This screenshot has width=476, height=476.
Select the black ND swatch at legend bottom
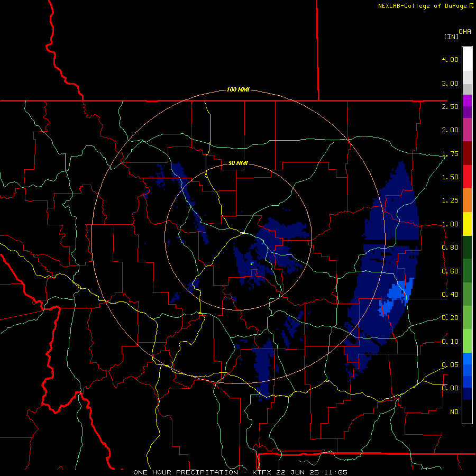[x=467, y=411]
